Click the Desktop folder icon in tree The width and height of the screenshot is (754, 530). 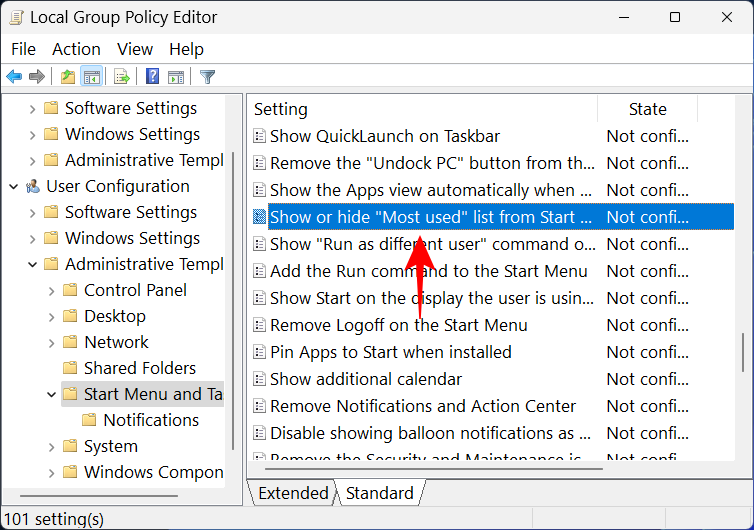click(x=70, y=316)
